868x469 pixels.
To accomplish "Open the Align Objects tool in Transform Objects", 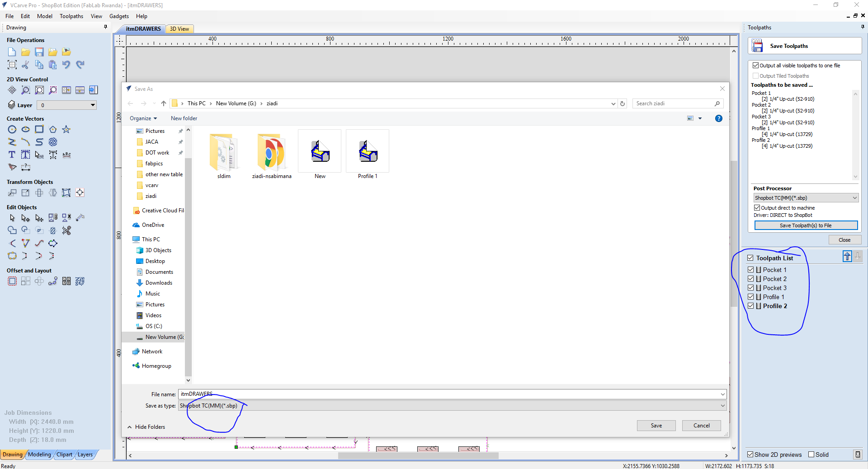I will (80, 193).
